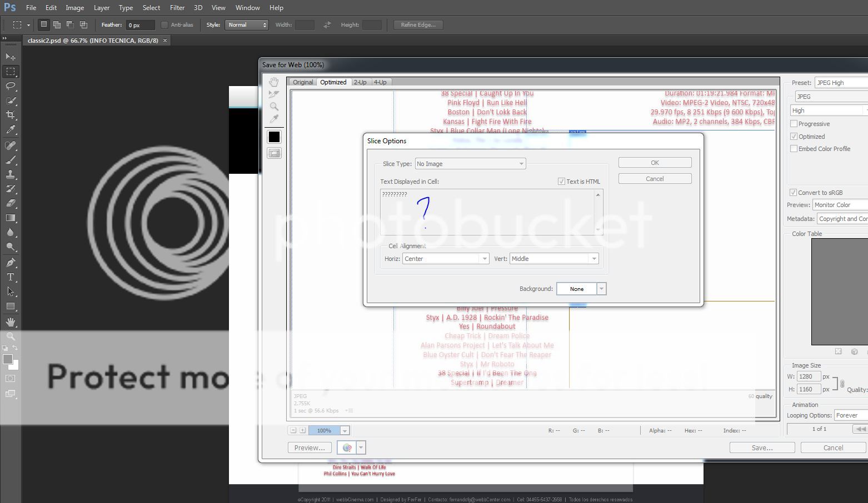
Task: Click the Text Displayed in Cell field
Action: tap(487, 212)
